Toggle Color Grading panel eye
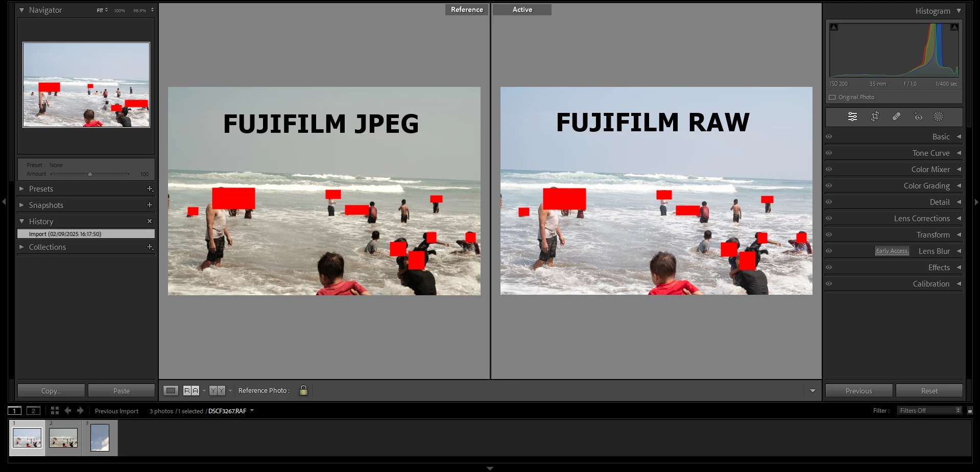This screenshot has width=980, height=472. coord(829,186)
